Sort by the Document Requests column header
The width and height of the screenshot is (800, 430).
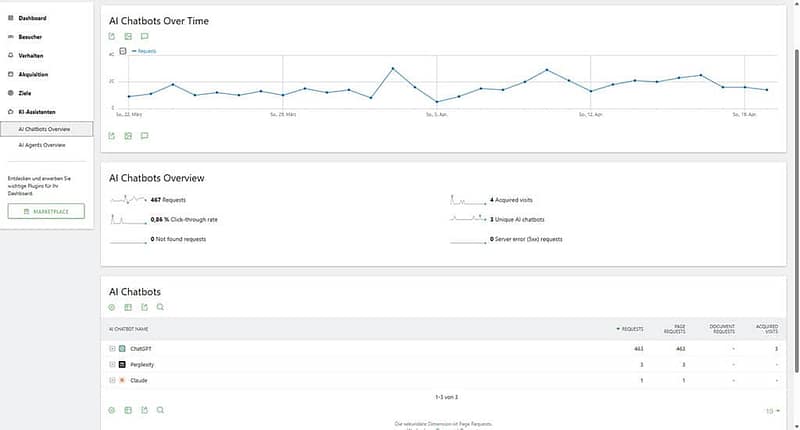coord(722,329)
